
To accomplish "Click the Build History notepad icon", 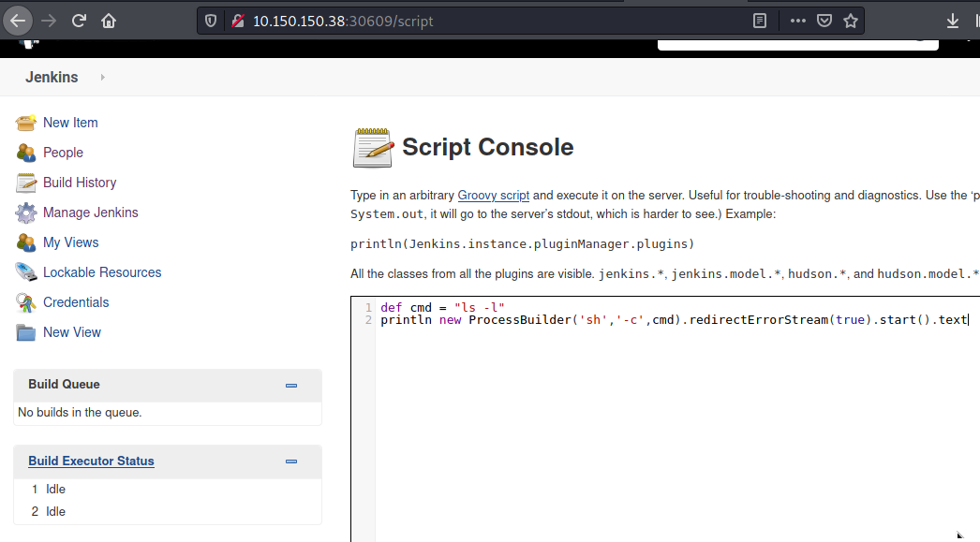I will click(25, 183).
